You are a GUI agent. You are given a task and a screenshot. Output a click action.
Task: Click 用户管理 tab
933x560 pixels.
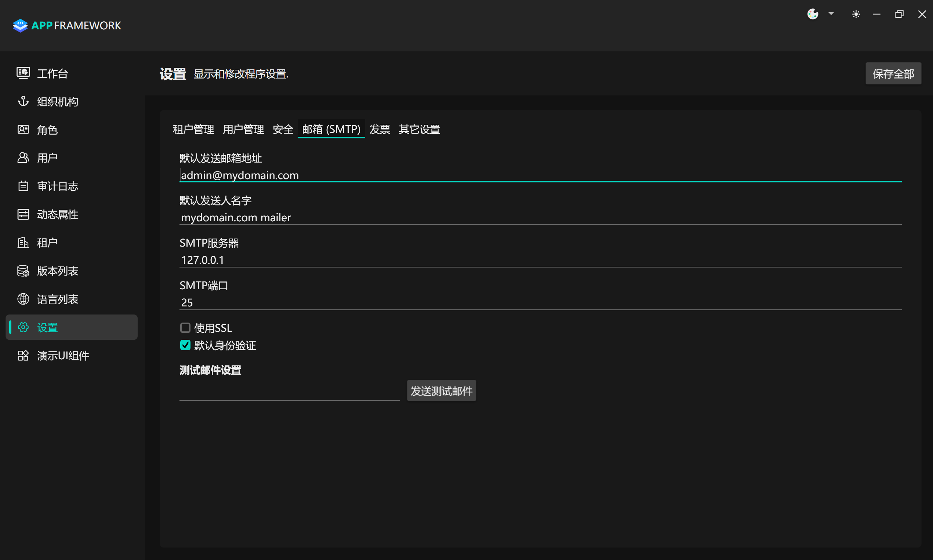click(242, 129)
